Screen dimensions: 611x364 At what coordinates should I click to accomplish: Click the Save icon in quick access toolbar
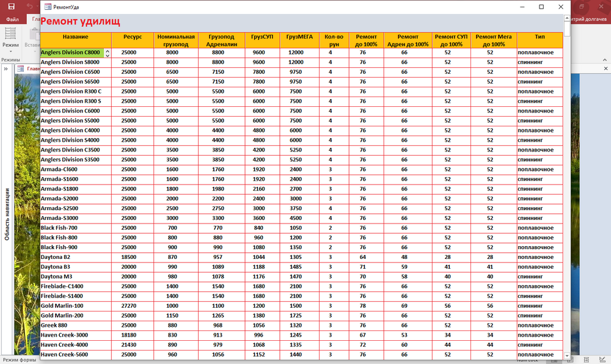coord(11,6)
